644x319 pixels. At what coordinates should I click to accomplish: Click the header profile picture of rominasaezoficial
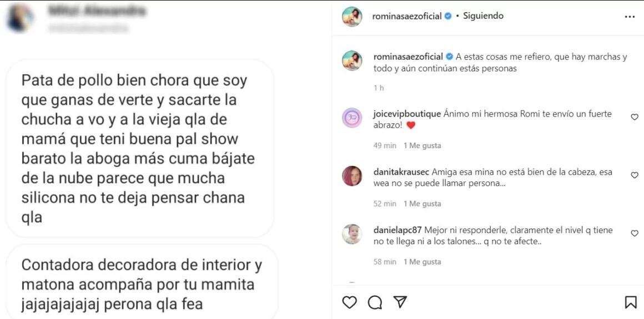click(352, 17)
